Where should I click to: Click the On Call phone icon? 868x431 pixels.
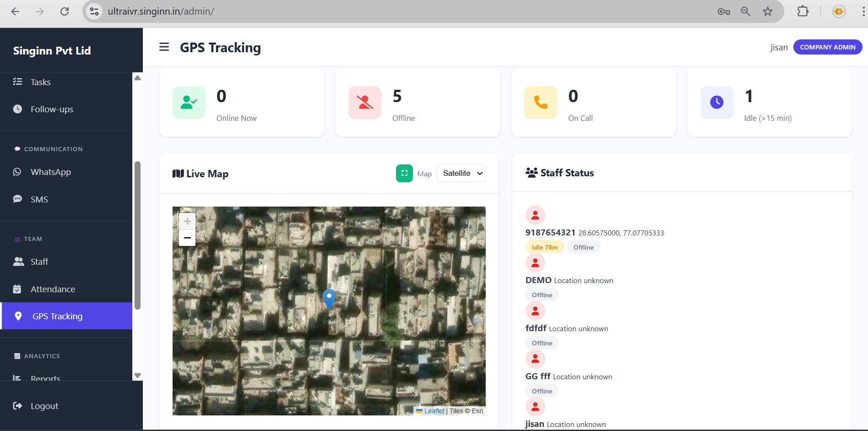(540, 103)
